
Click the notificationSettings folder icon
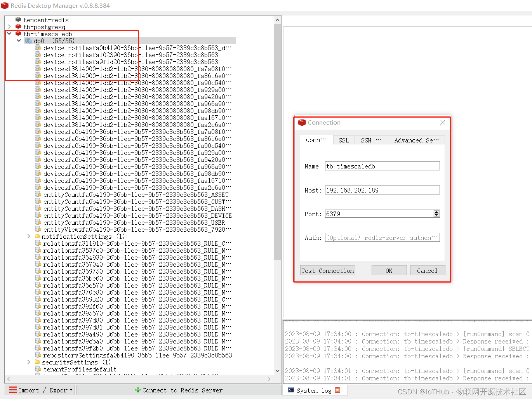point(37,236)
